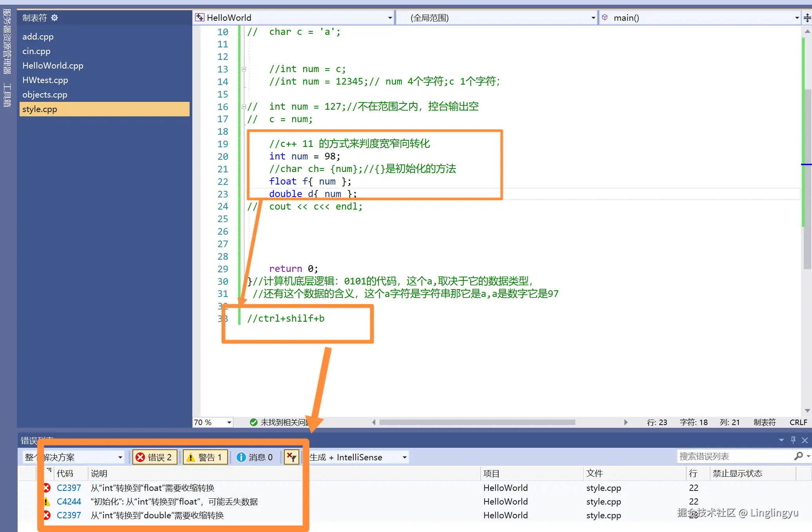
Task: Click the split editor icon top right
Action: pos(808,17)
